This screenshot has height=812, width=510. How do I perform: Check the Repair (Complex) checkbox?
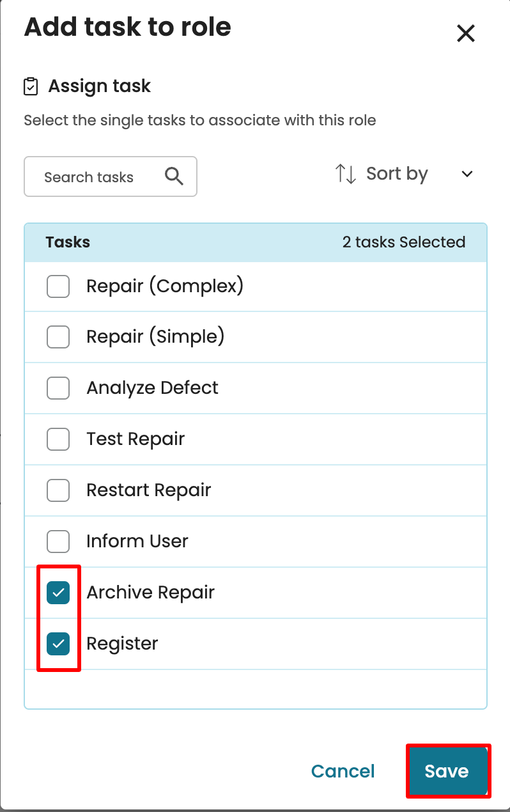tap(58, 286)
